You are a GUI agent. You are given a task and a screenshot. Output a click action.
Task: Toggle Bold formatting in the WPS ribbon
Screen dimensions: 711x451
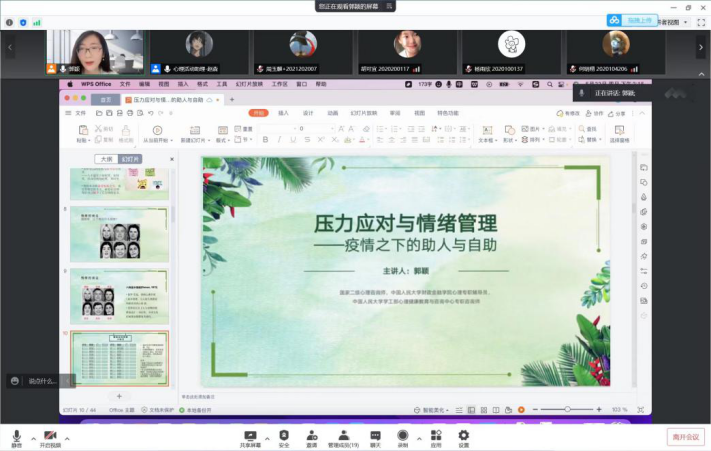tap(265, 140)
